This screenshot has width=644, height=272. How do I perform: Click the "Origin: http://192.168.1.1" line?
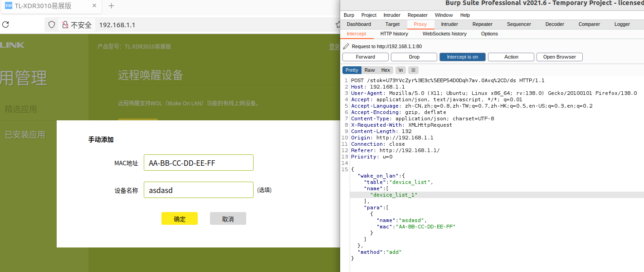[392, 138]
